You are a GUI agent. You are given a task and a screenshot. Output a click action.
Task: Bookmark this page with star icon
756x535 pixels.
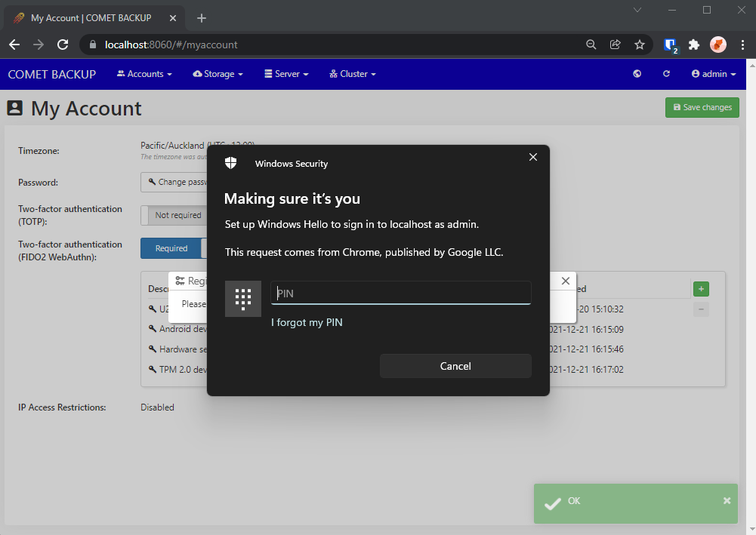coord(640,45)
